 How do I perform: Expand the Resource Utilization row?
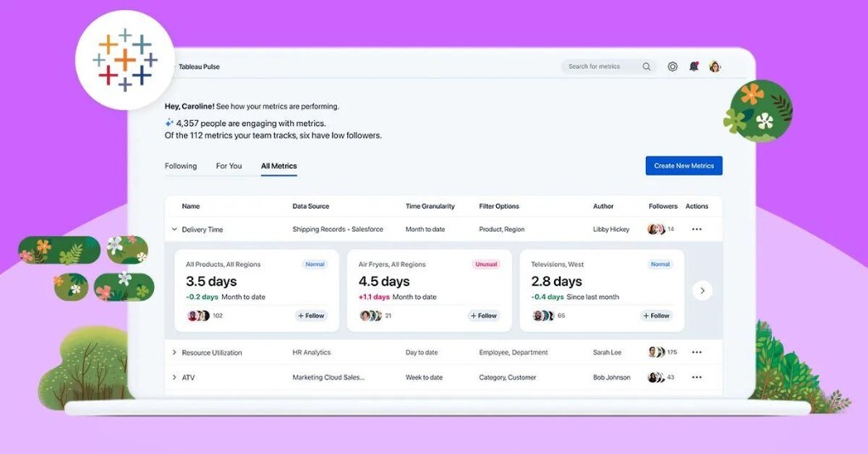coord(174,352)
